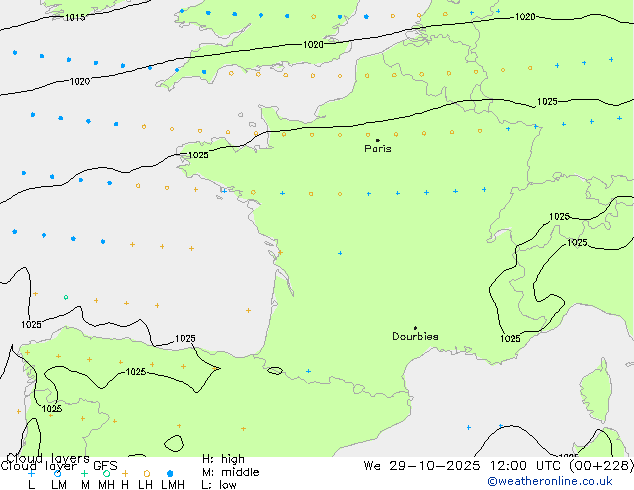
Task: Click the blue circle LM legend symbol
Action: (58, 473)
